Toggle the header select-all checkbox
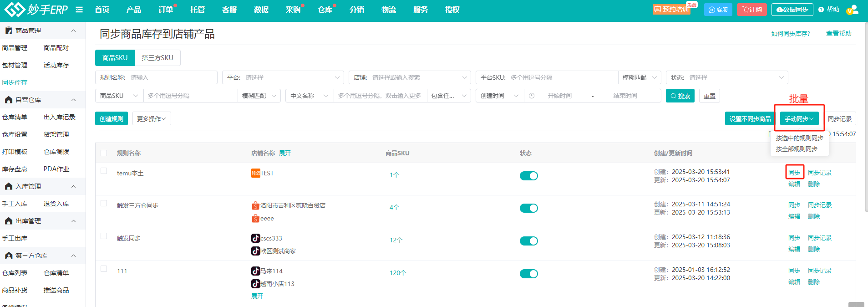The height and width of the screenshot is (307, 868). pos(104,153)
